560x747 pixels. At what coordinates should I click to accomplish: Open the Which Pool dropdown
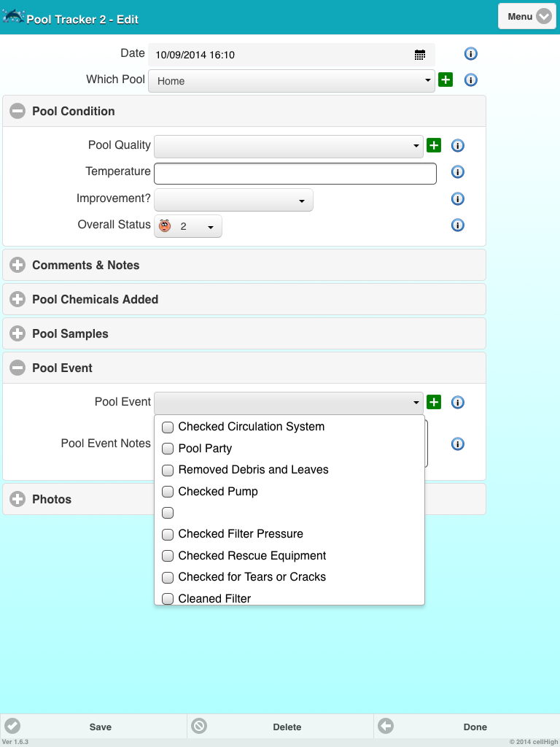292,81
